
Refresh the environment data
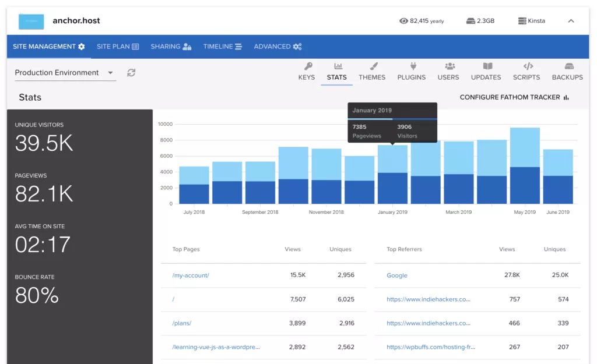(x=131, y=73)
